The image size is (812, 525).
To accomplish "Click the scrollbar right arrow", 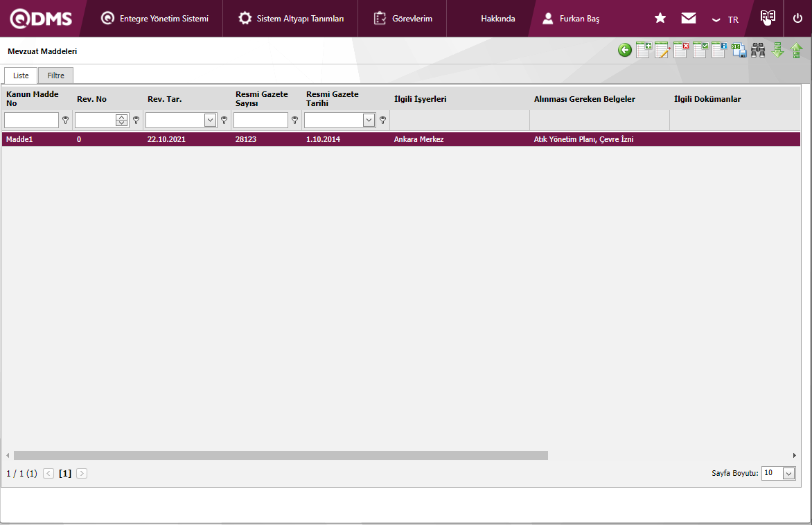I will (x=795, y=455).
